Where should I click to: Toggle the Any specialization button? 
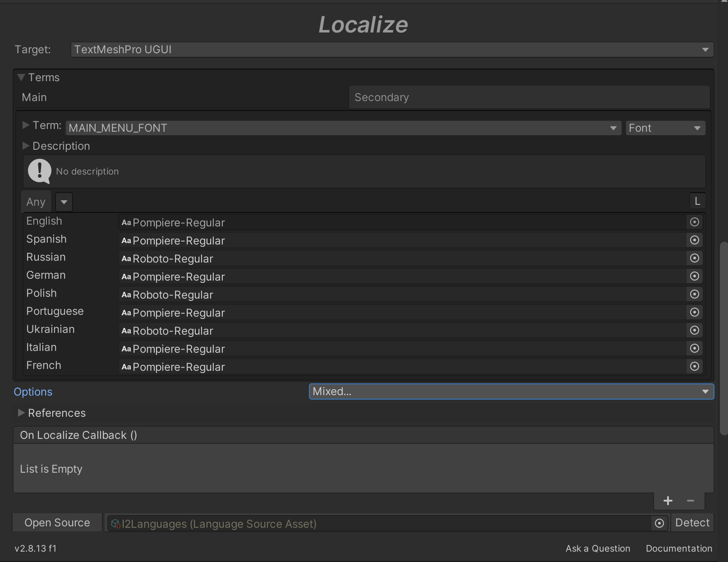pyautogui.click(x=36, y=202)
